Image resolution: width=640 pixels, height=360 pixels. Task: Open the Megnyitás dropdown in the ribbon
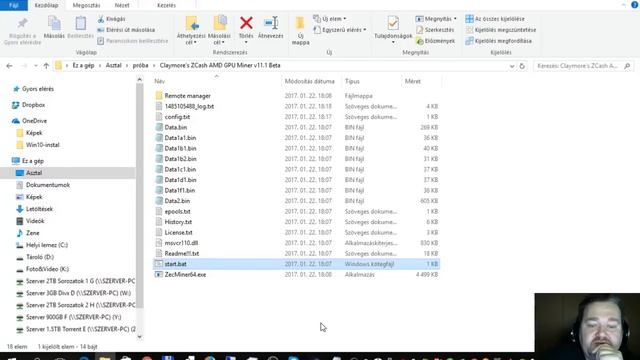[436, 19]
